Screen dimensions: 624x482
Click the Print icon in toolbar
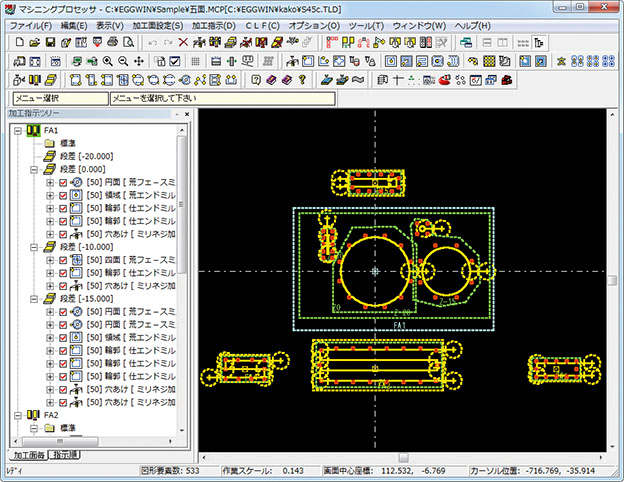113,42
